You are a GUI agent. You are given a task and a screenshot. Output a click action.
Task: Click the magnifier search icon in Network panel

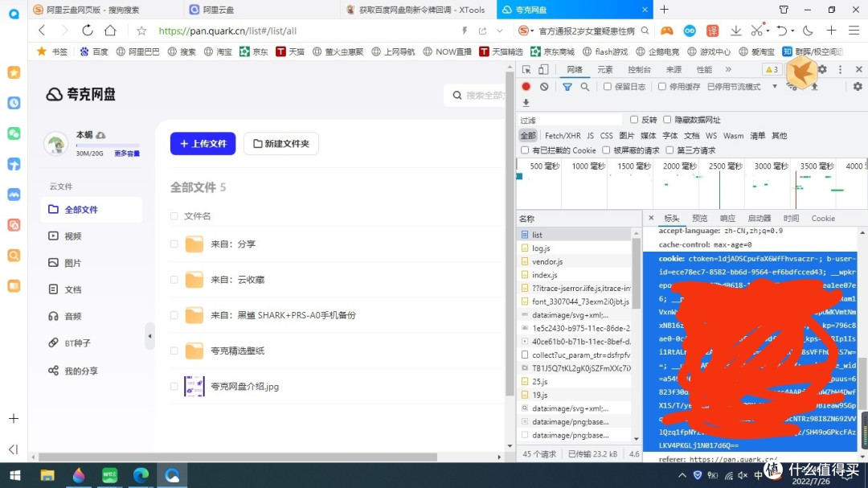pos(585,87)
